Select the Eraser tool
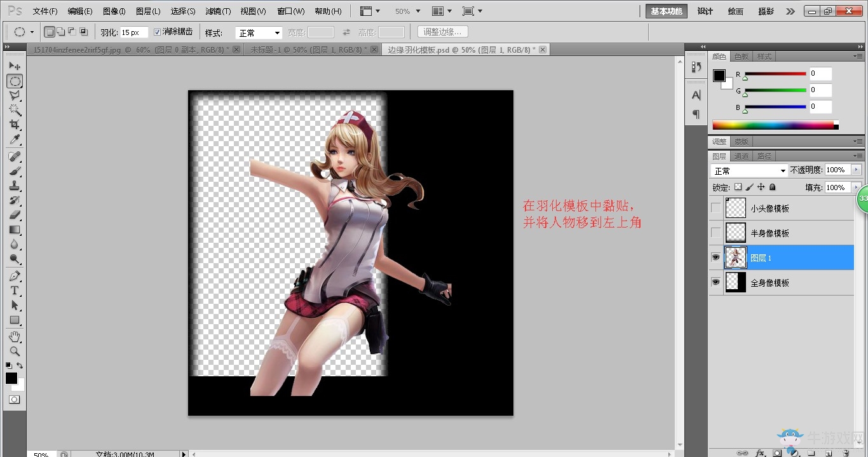The image size is (868, 457). (15, 215)
